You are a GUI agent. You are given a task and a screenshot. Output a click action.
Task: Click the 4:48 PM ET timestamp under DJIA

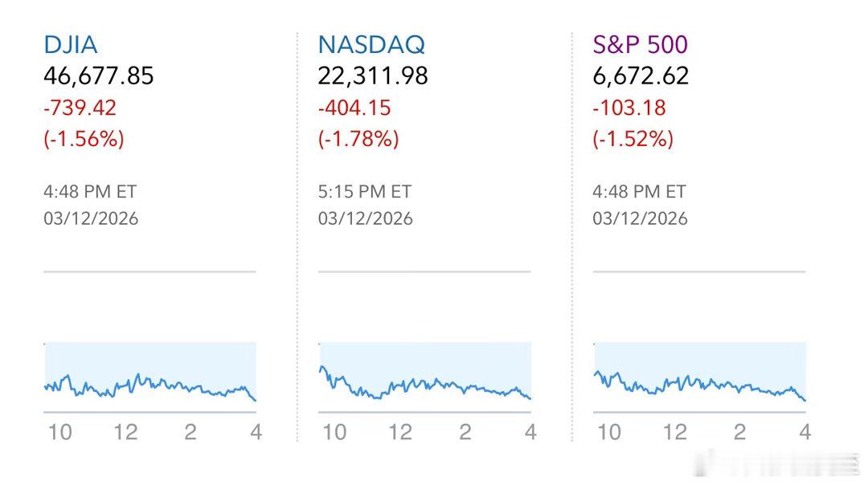[90, 192]
